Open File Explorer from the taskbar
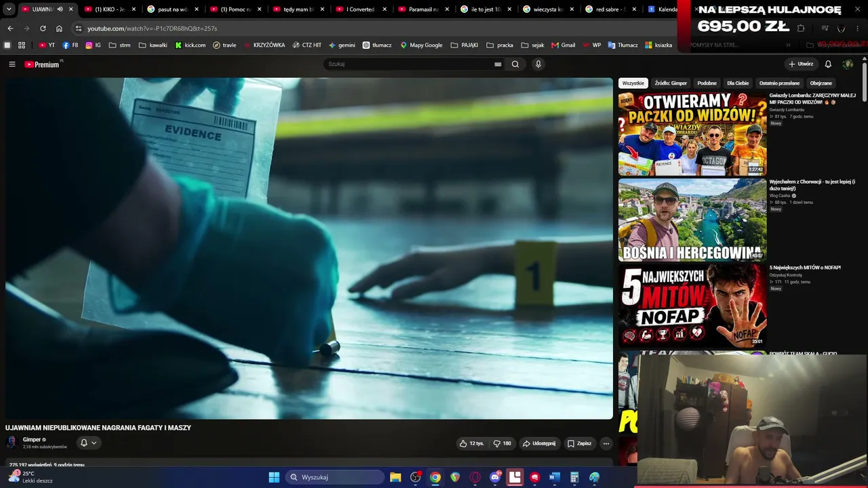The image size is (868, 488). point(395,477)
